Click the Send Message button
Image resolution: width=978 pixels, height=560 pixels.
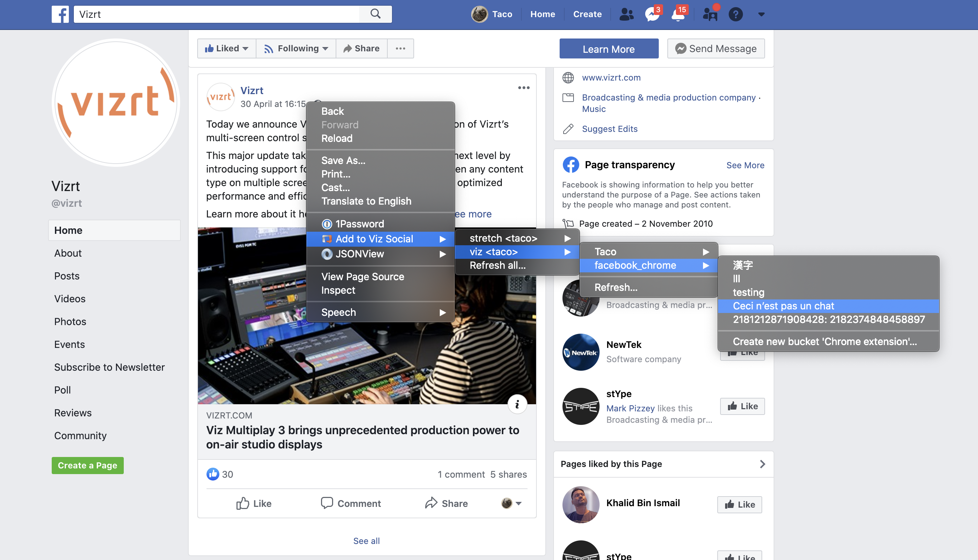(x=715, y=49)
